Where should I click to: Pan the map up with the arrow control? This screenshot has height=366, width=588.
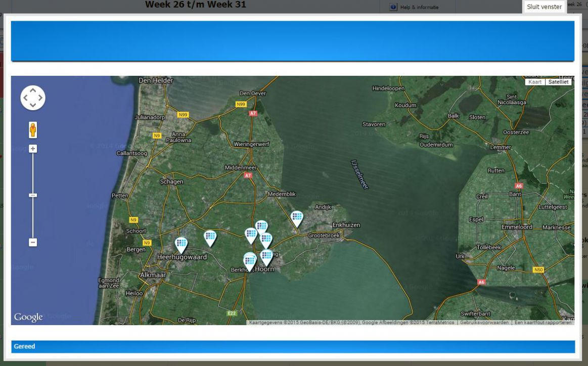(33, 90)
